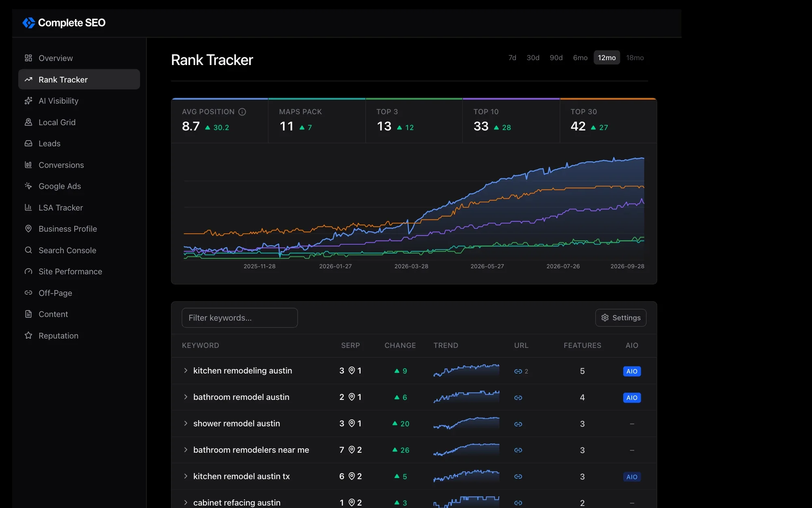Expand the kitchen remodeling austin row
The height and width of the screenshot is (508, 812).
pos(186,371)
